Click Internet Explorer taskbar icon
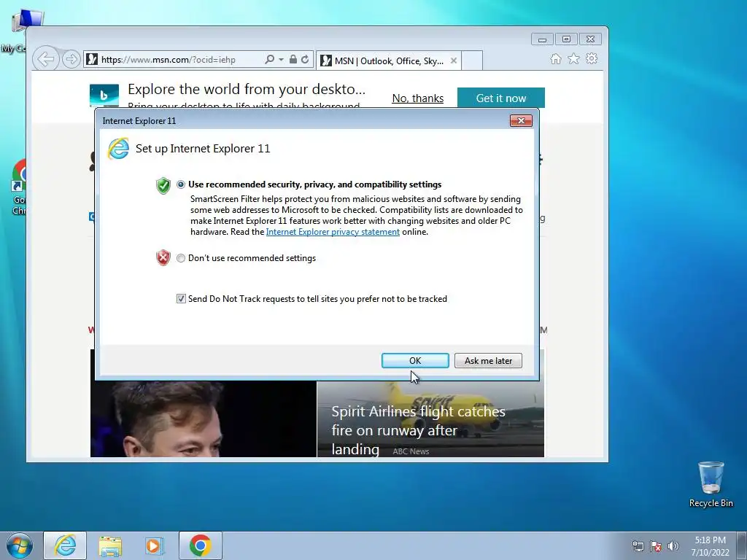Viewport: 747px width, 560px height. tap(65, 545)
